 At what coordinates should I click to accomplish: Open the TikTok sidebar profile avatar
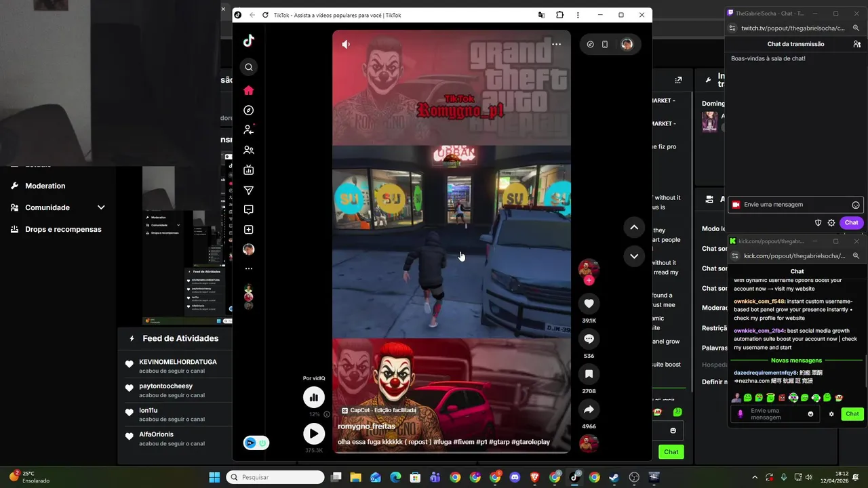249,249
